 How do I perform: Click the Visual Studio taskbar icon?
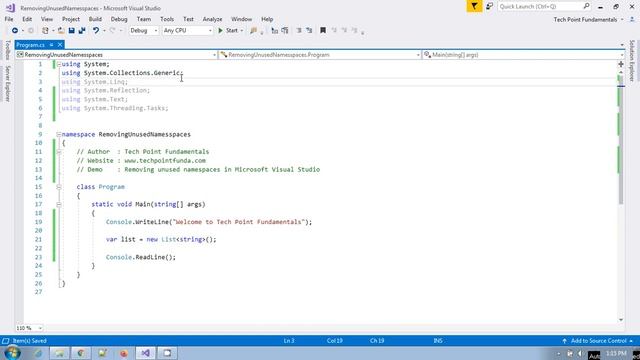pyautogui.click(x=145, y=353)
